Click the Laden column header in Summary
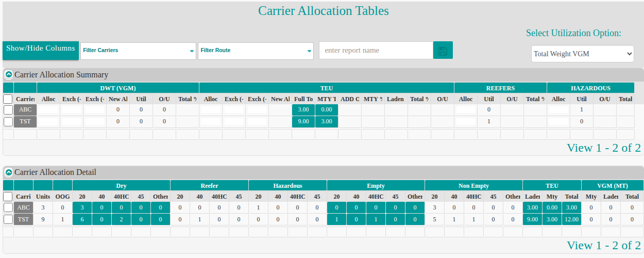The width and height of the screenshot is (644, 258). 396,99
